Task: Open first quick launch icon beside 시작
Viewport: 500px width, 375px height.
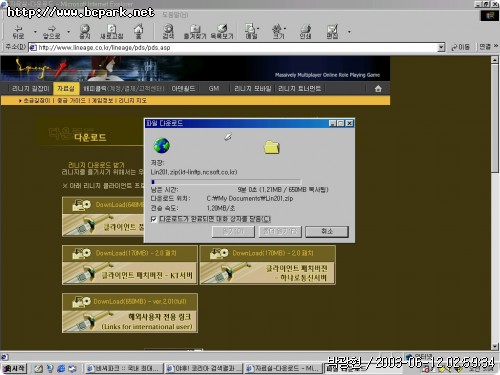Action: coord(38,368)
